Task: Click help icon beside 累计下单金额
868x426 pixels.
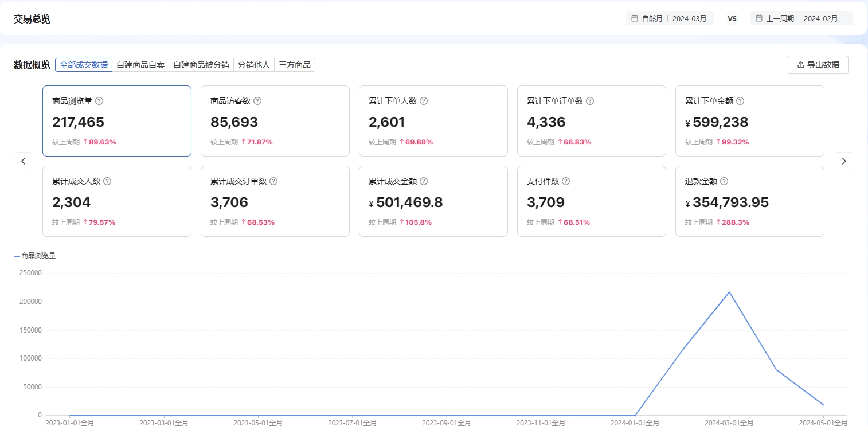Action: [x=740, y=101]
